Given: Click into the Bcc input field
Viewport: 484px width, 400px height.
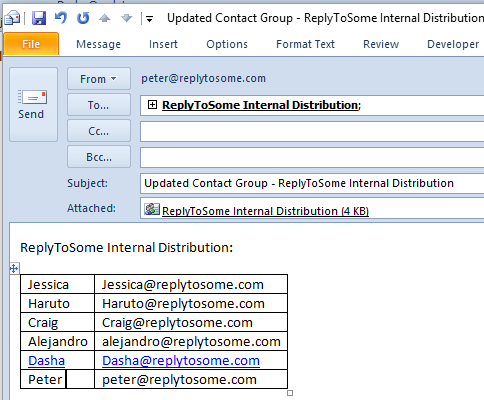Looking at the screenshot, I should click(312, 157).
